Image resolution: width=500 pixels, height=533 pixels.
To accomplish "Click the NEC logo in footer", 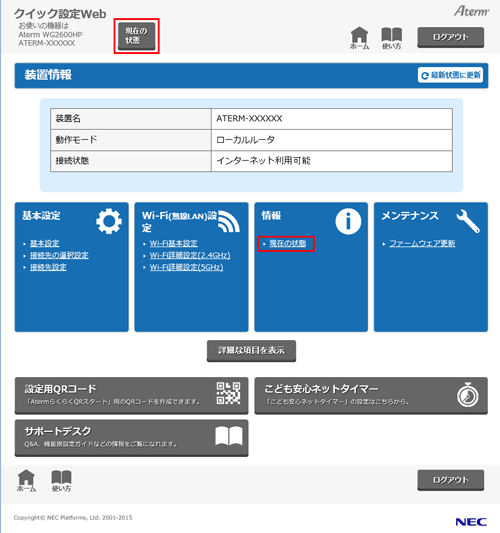I will click(x=471, y=522).
